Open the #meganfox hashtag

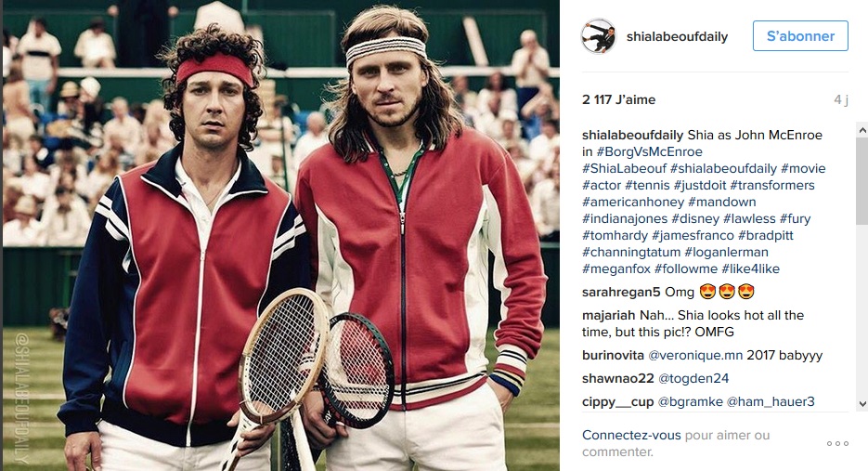(616, 268)
